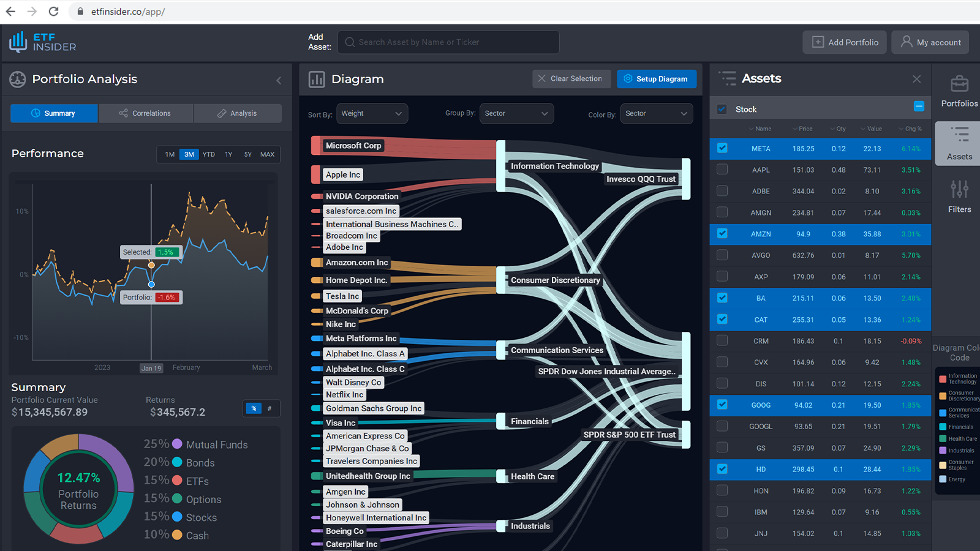Go back in browser history
The width and height of the screenshot is (980, 551).
point(10,12)
